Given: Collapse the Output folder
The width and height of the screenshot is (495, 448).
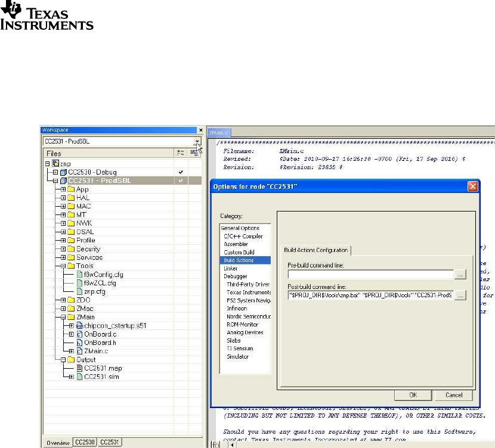Looking at the screenshot, I should click(x=63, y=359).
